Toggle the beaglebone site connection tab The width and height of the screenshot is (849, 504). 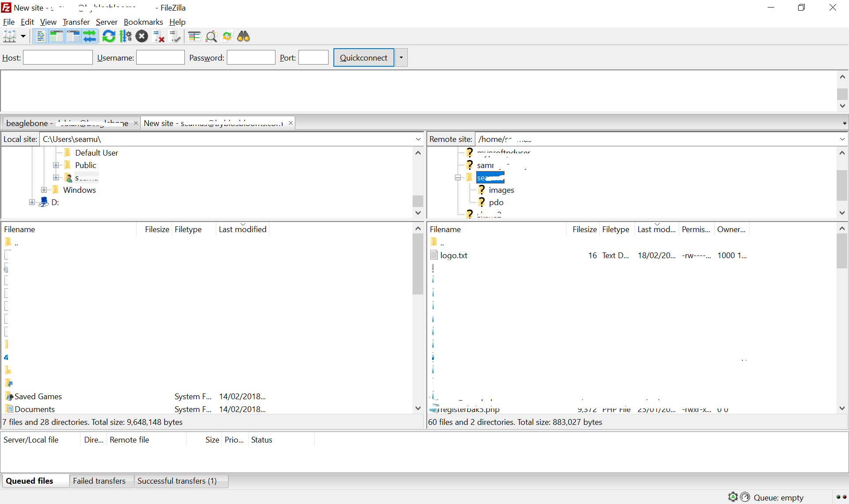point(68,123)
